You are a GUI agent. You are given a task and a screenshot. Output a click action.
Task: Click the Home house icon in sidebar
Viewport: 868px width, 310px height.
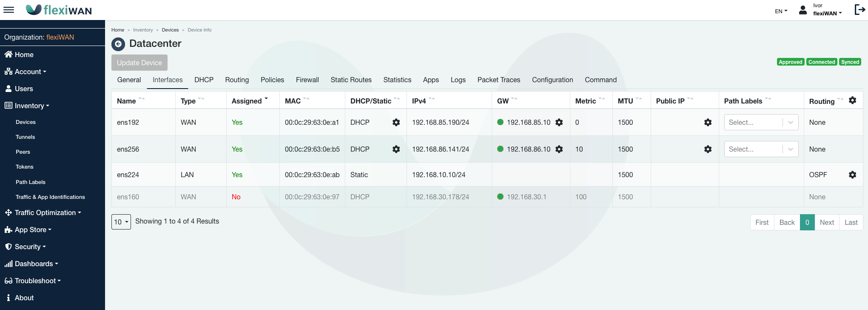tap(9, 54)
